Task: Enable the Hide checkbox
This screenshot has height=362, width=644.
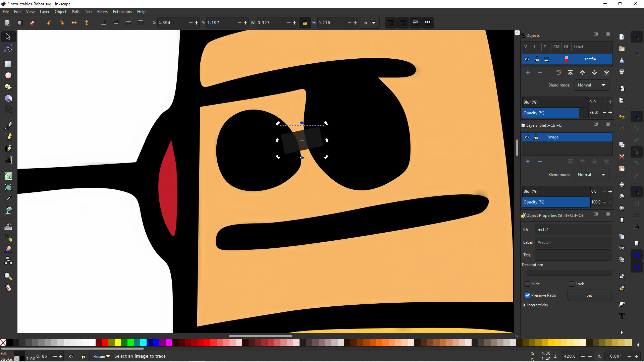Action: [x=527, y=284]
